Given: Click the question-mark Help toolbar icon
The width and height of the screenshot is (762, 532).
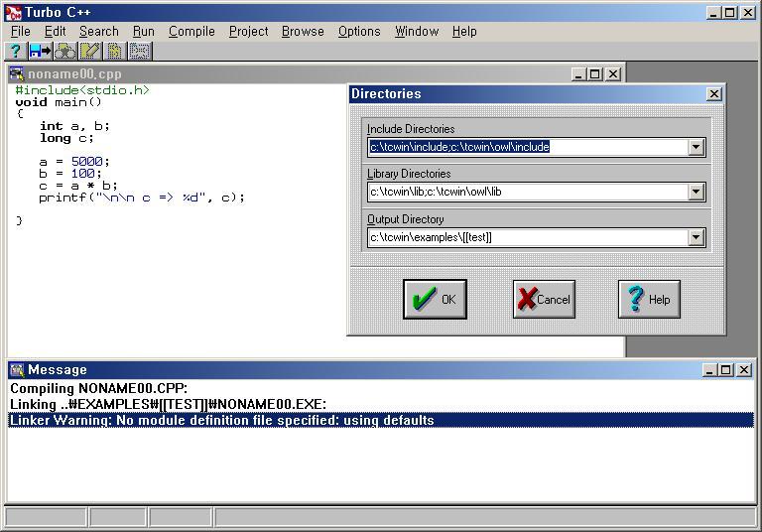Looking at the screenshot, I should (16, 51).
